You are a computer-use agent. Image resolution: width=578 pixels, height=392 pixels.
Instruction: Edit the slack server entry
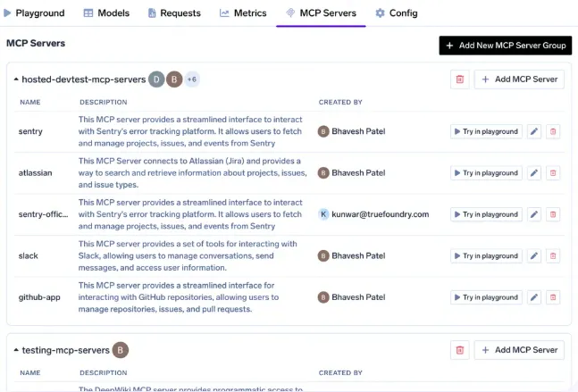[533, 255]
